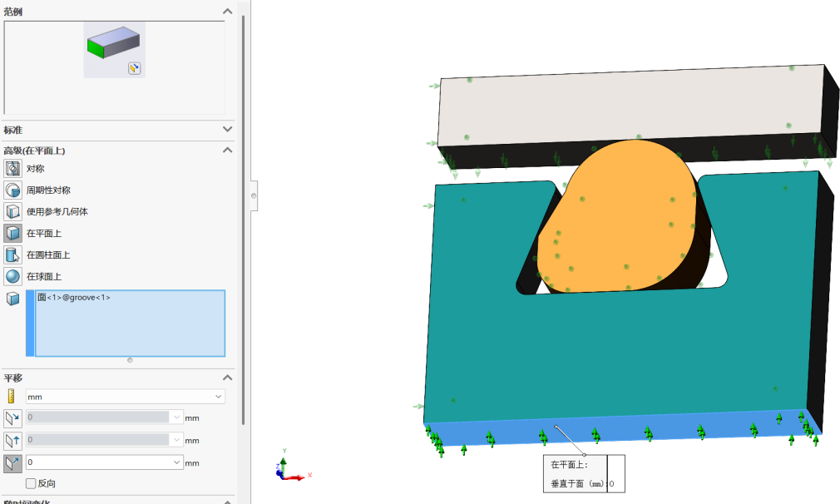Collapse the 范例 example section

click(x=228, y=12)
